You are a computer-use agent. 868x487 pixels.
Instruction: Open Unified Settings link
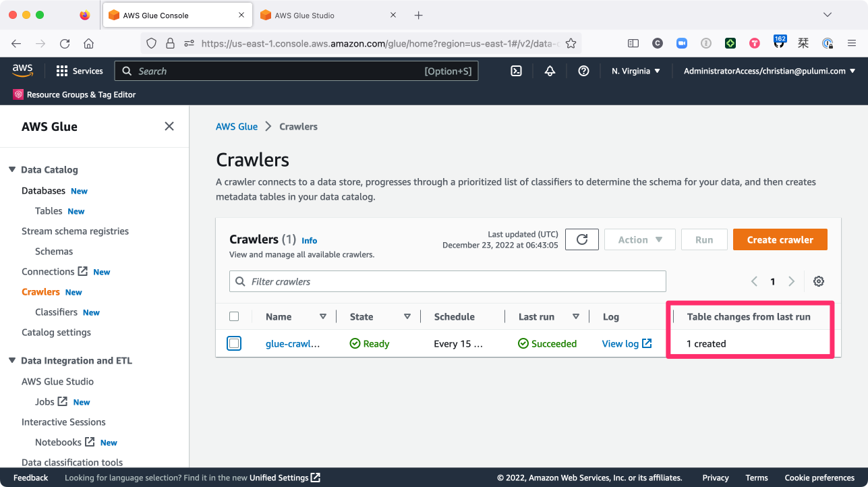285,478
